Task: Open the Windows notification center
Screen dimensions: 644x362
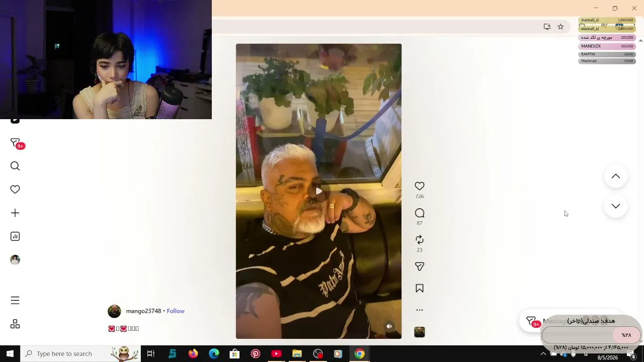Action: [x=632, y=354]
